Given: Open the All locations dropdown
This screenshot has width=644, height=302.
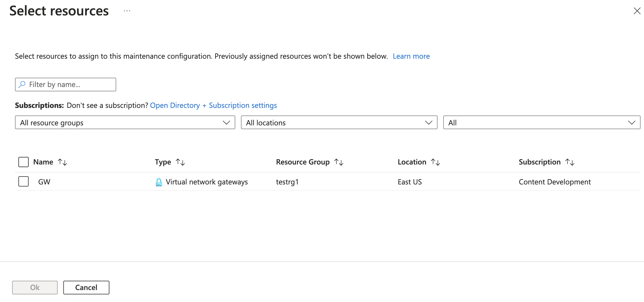Looking at the screenshot, I should [339, 123].
